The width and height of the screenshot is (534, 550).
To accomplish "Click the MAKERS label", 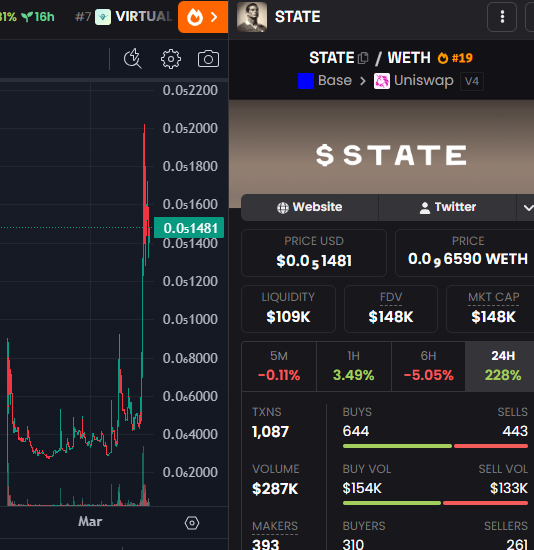I will point(275,526).
